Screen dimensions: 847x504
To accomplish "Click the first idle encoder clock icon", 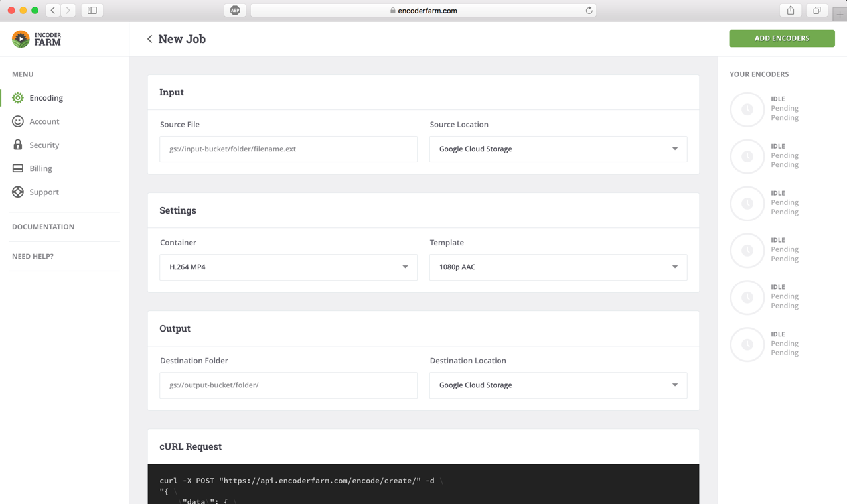I will (747, 109).
